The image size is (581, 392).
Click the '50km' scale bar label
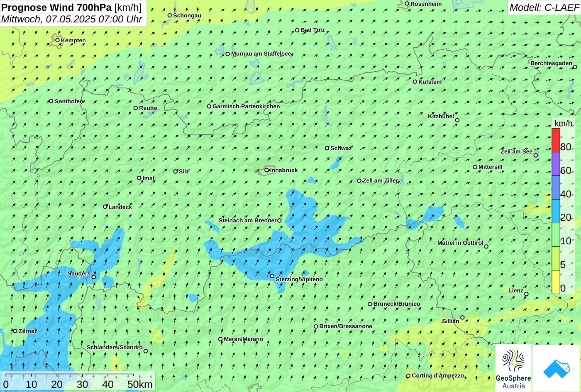point(140,384)
